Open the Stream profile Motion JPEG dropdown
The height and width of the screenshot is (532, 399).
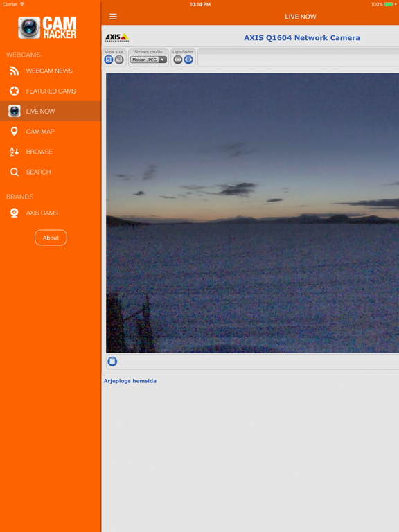148,60
